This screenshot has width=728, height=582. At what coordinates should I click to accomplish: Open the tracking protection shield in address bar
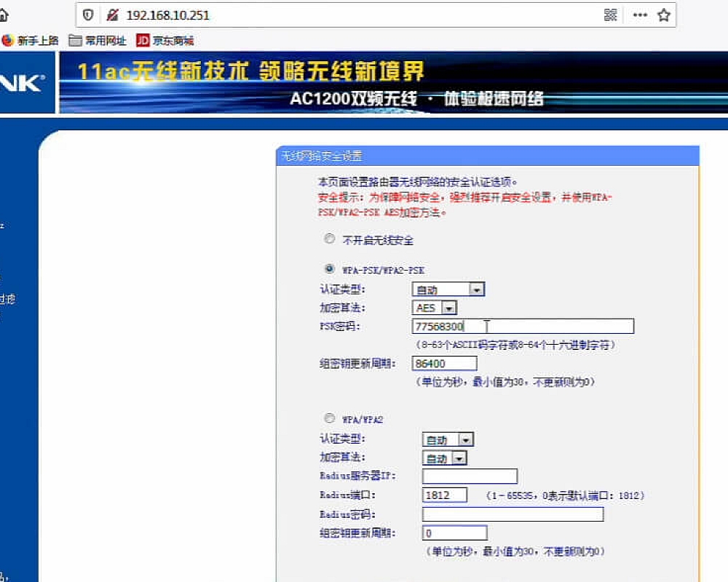pyautogui.click(x=87, y=15)
